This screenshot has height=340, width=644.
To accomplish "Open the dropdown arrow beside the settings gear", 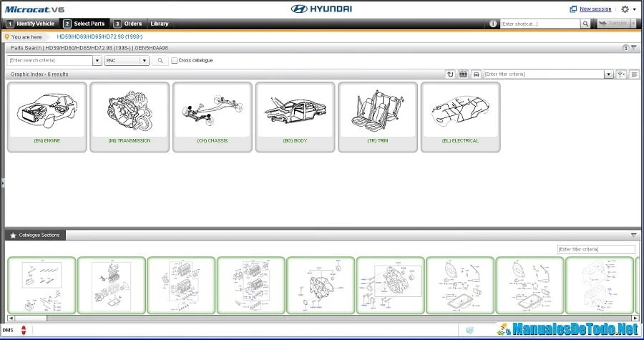I will [635, 9].
